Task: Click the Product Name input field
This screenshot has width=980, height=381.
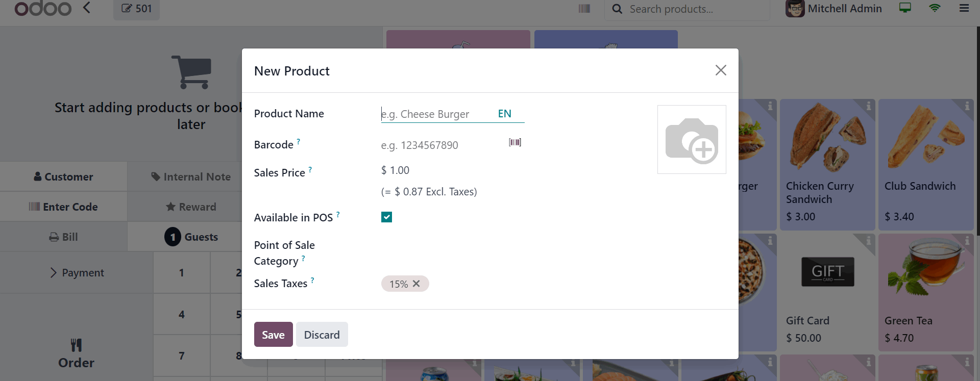Action: [436, 114]
